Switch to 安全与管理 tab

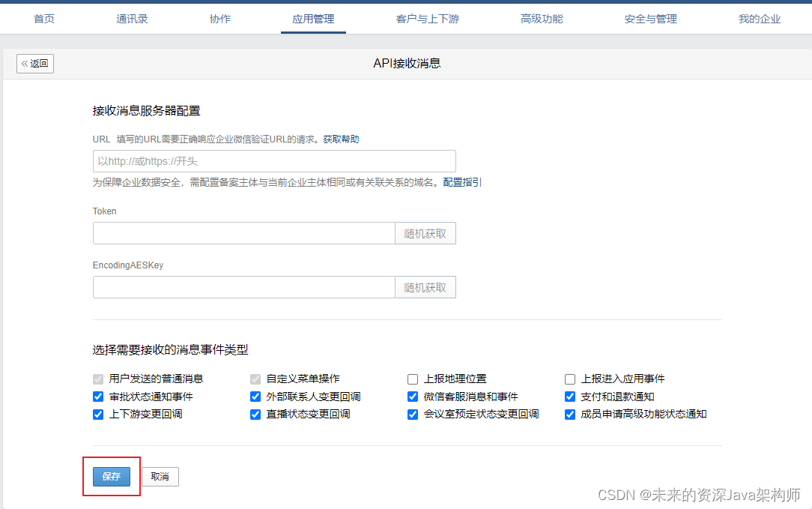pos(651,19)
